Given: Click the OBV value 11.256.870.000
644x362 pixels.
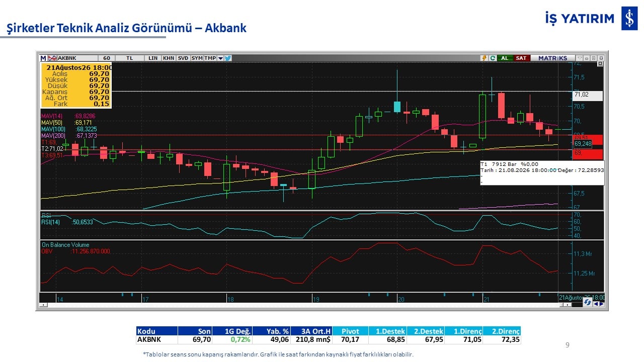Looking at the screenshot, I should 91,251.
